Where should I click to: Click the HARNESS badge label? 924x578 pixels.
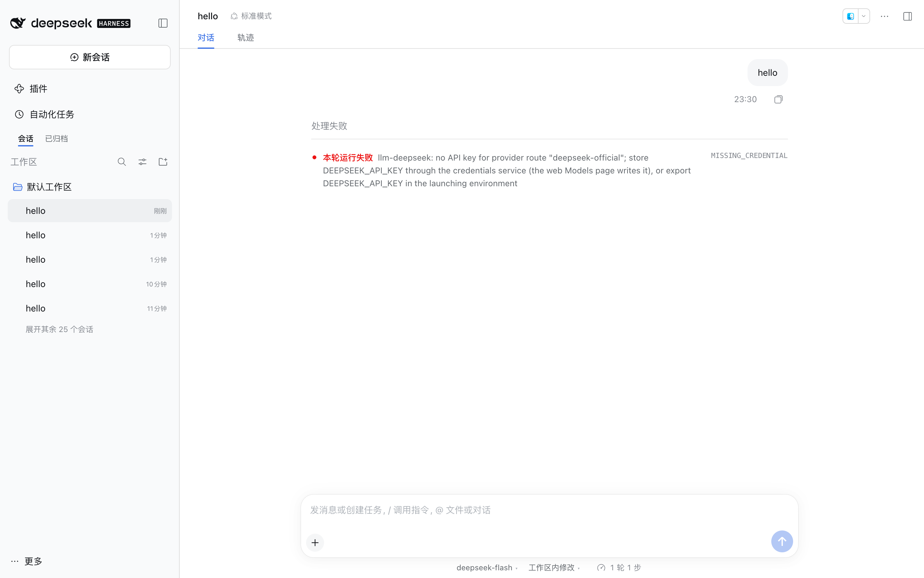(114, 23)
